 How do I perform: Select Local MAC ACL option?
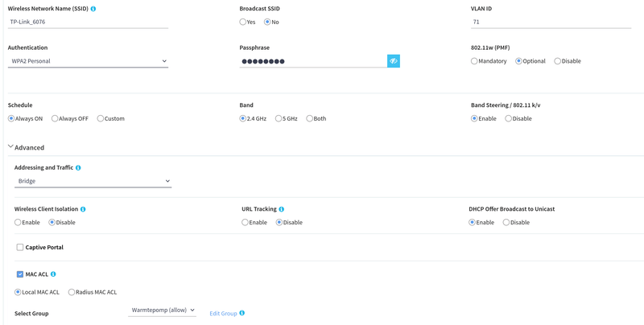pos(18,293)
